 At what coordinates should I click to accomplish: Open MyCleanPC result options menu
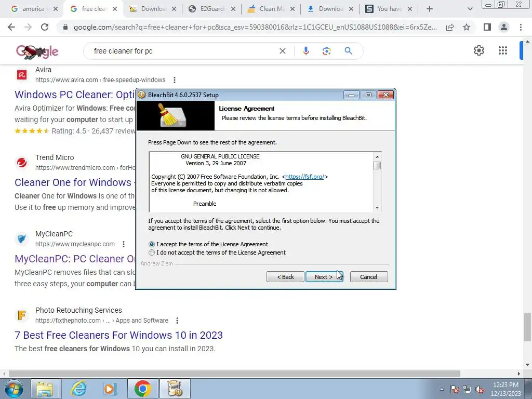point(124,244)
